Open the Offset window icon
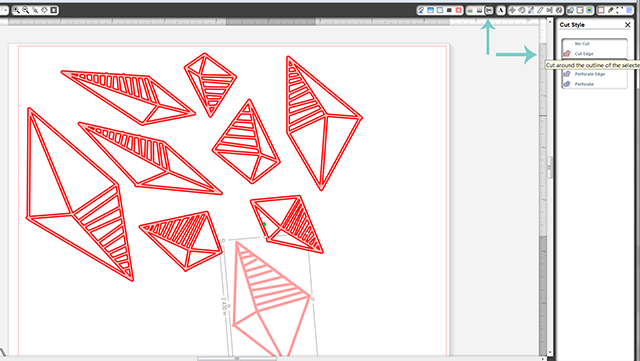 [x=580, y=10]
